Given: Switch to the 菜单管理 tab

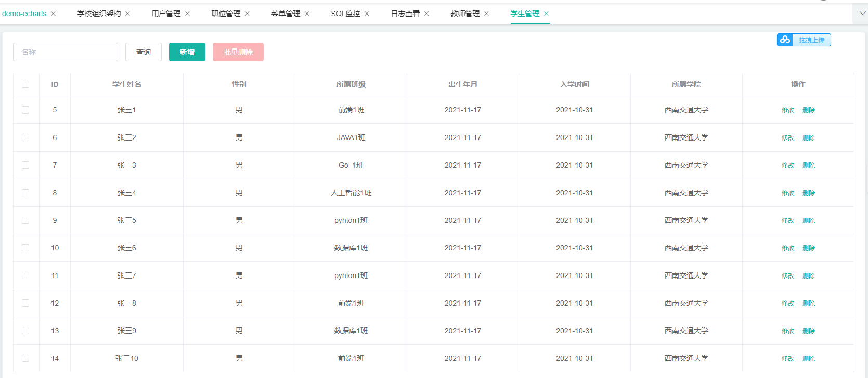Looking at the screenshot, I should (286, 14).
